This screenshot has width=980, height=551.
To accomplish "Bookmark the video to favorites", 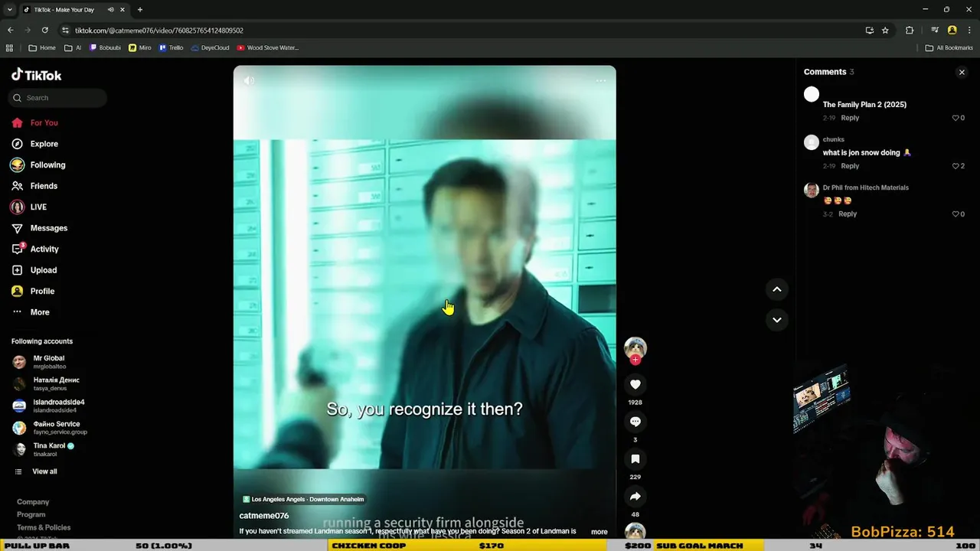I will (635, 459).
